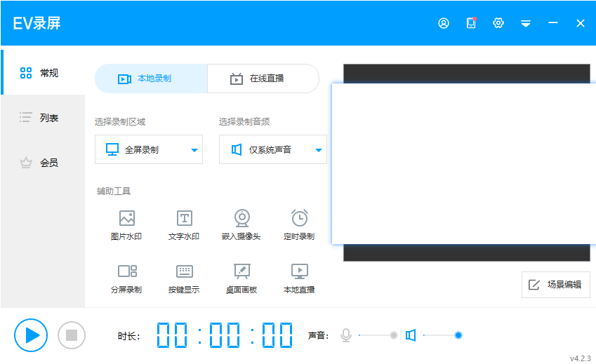Switch to the 列表 sidebar tab
The height and width of the screenshot is (364, 596).
(43, 118)
